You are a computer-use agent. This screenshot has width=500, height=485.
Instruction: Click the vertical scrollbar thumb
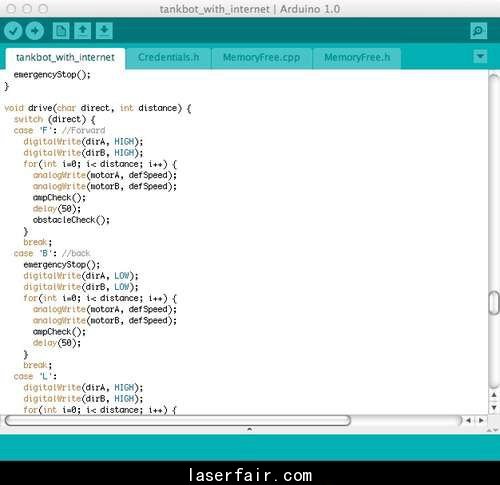pos(494,302)
